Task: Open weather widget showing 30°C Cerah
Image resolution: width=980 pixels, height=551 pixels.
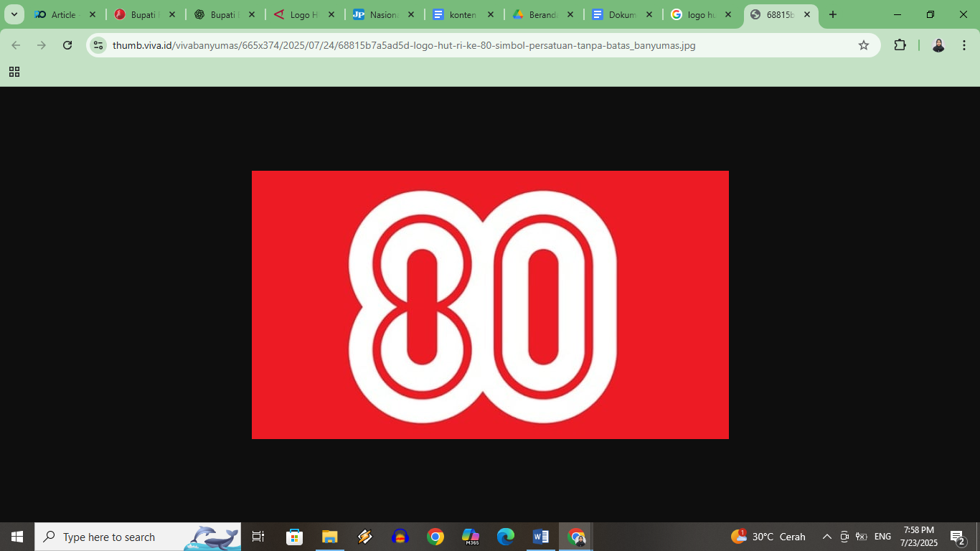Action: (x=768, y=537)
